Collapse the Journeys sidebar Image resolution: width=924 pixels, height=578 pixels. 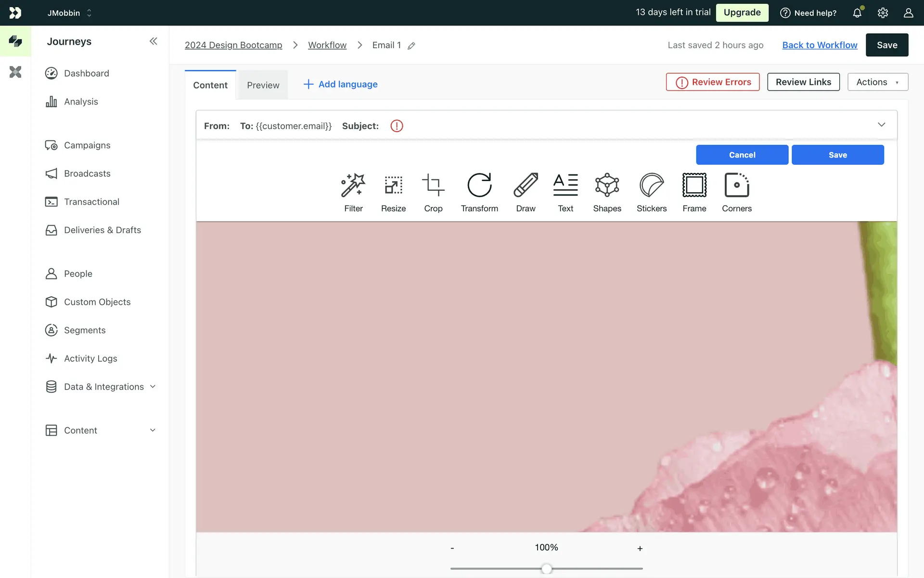pos(153,41)
